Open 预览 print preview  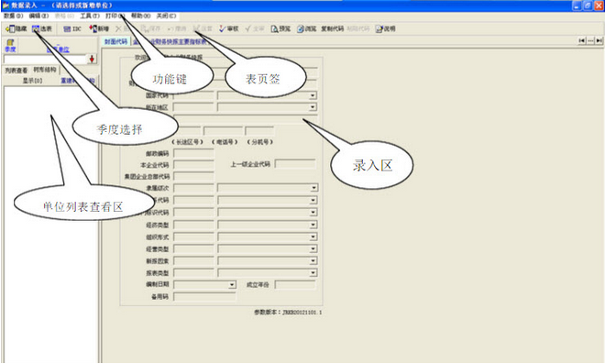(x=280, y=29)
